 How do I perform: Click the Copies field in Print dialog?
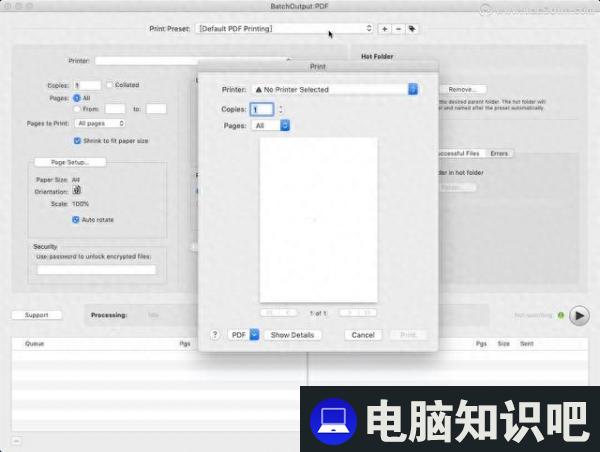coord(262,109)
